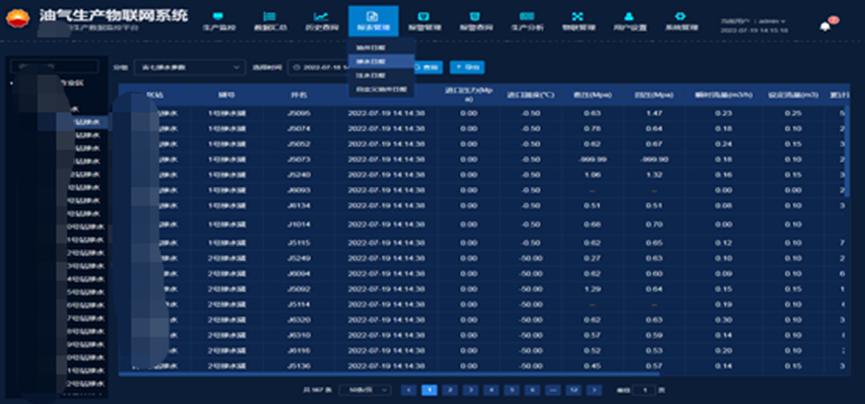Click the well name cell J6134
The image size is (865, 404).
coord(298,206)
